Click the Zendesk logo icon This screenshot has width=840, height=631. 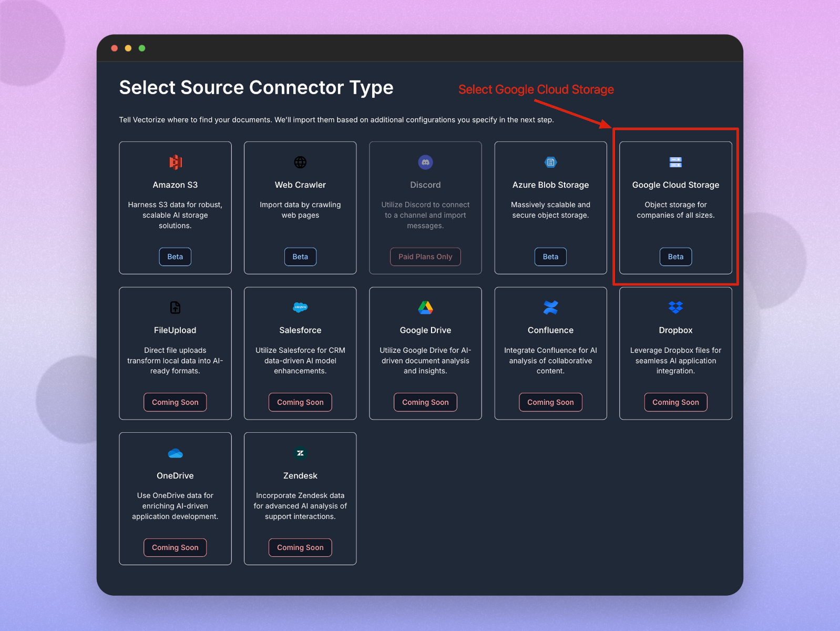[x=300, y=453]
